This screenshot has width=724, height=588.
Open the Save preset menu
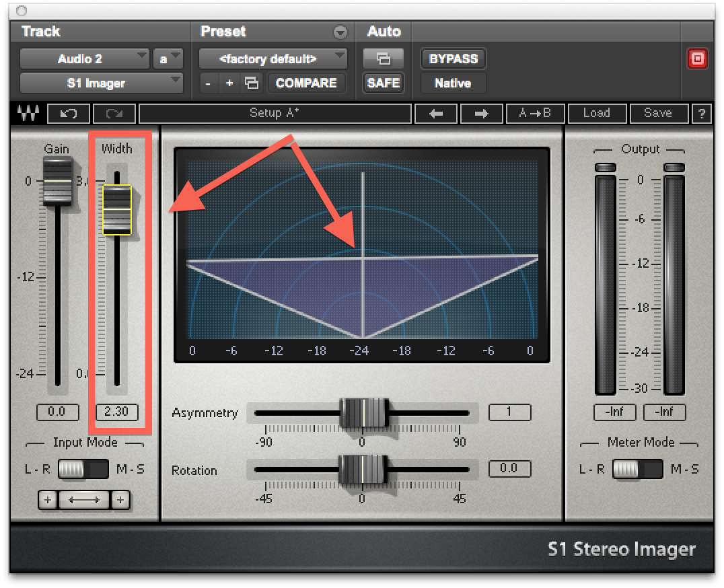(x=659, y=114)
